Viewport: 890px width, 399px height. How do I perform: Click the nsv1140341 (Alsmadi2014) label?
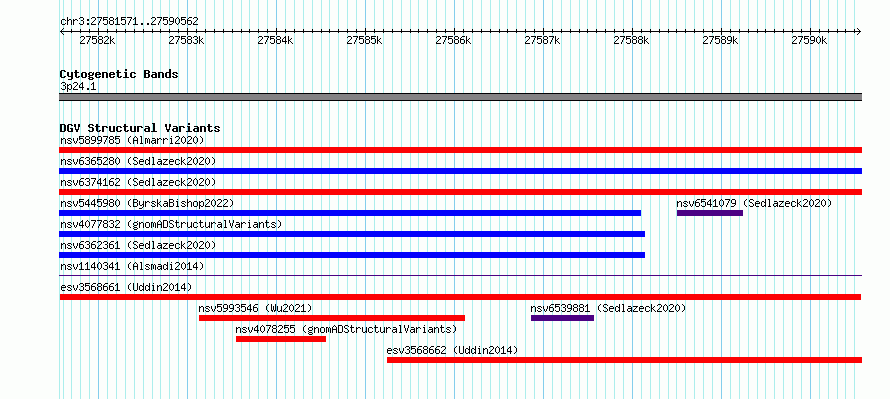click(x=132, y=266)
